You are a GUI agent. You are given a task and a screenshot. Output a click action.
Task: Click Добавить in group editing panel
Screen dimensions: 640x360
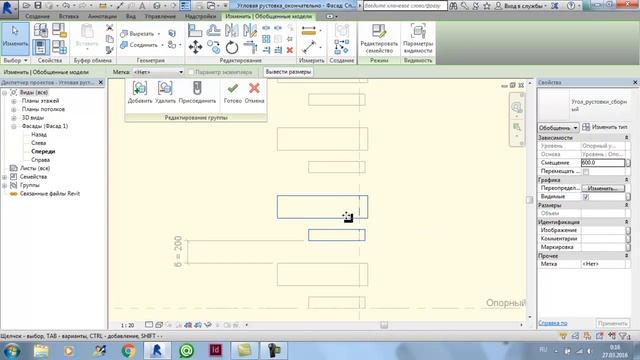click(140, 93)
